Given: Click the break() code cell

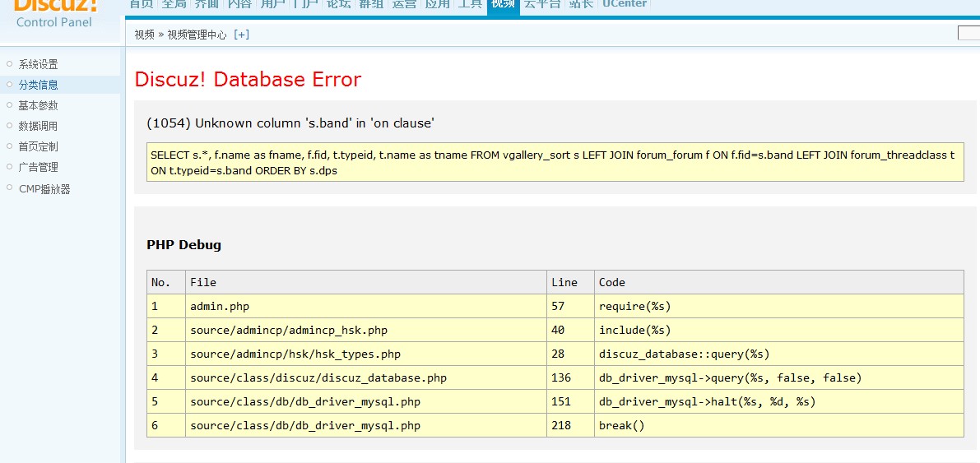Looking at the screenshot, I should coord(778,425).
